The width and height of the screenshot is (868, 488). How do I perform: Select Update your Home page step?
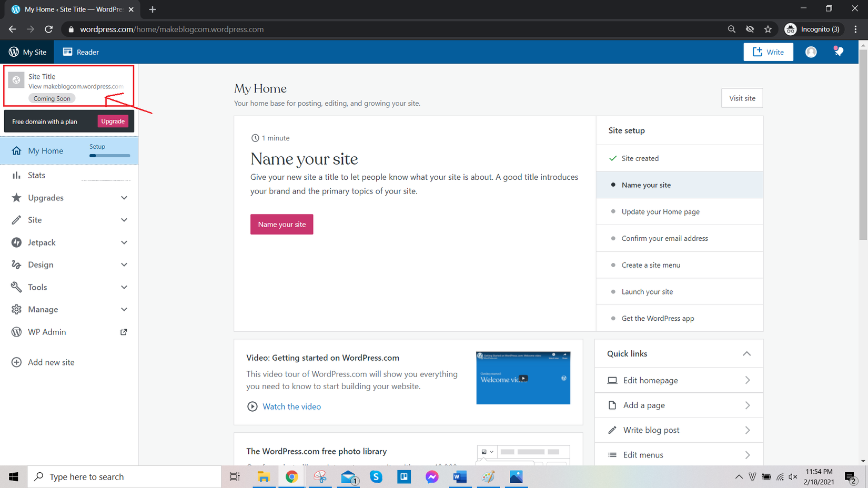coord(680,212)
